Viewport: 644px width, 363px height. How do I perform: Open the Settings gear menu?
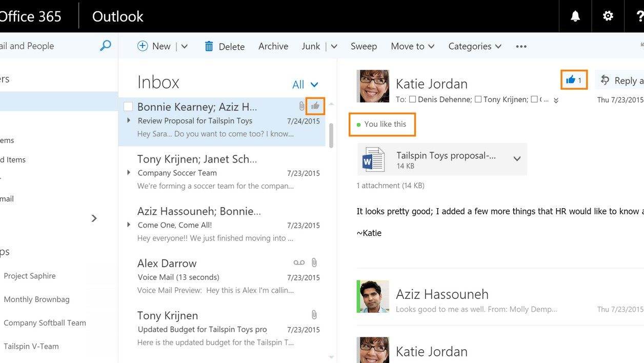click(x=608, y=16)
